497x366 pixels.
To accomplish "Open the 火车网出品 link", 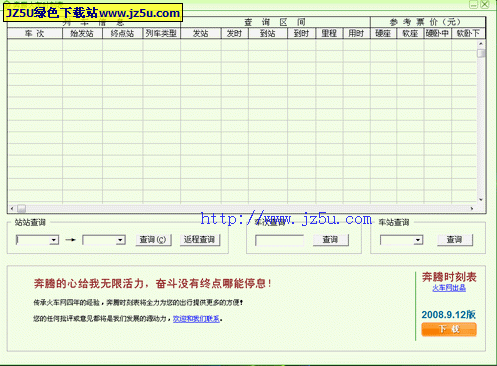I will 449,288.
